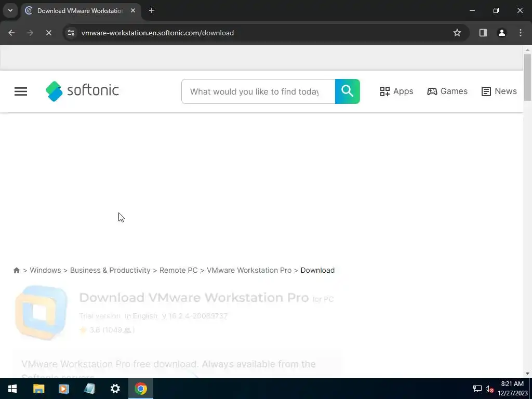This screenshot has width=532, height=399.
Task: Click the vertical page scrollbar thumb
Action: pos(527,77)
